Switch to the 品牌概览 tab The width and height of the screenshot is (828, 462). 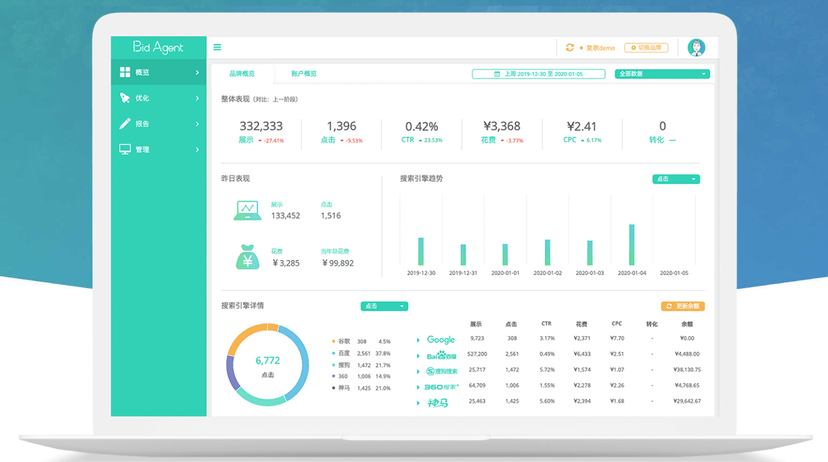pos(242,74)
